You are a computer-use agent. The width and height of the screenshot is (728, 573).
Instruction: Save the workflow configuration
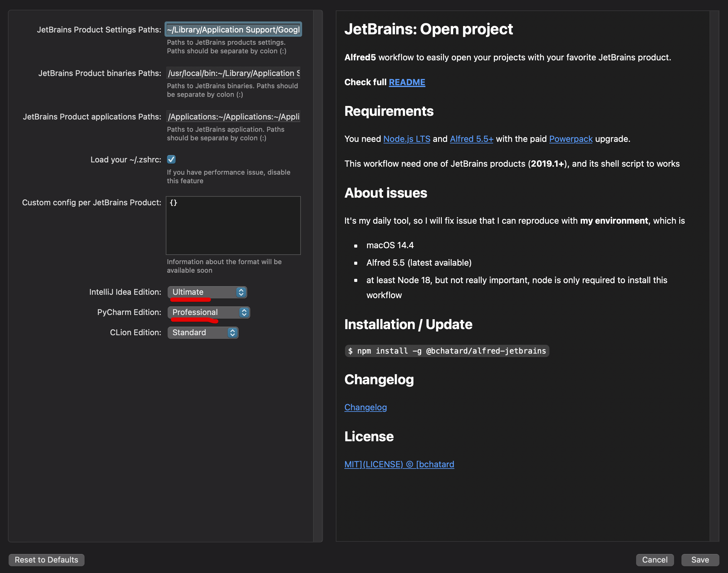[x=700, y=560]
